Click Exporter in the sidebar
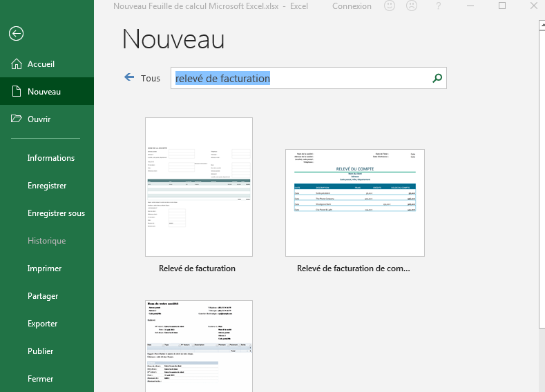The height and width of the screenshot is (392, 545). (42, 324)
